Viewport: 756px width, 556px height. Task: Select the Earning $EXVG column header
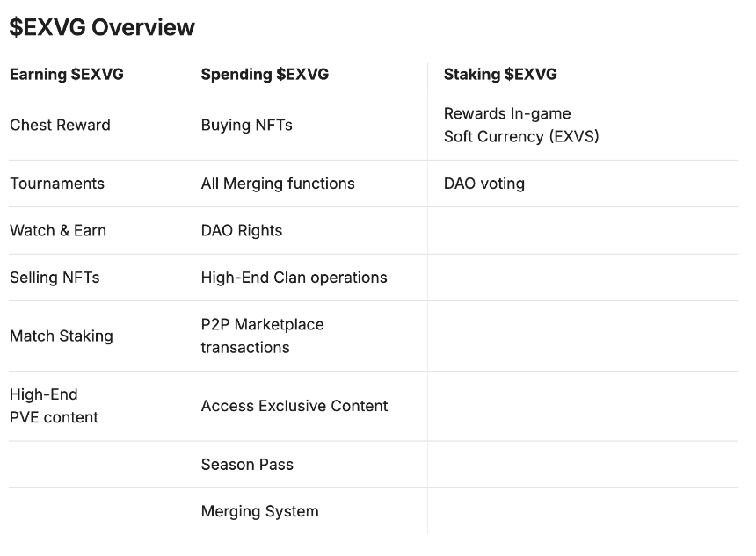[67, 74]
